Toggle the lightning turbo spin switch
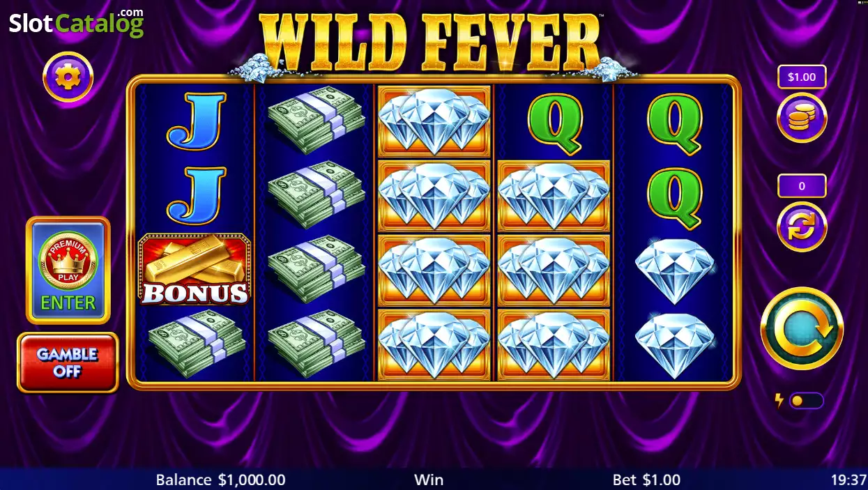 point(806,401)
